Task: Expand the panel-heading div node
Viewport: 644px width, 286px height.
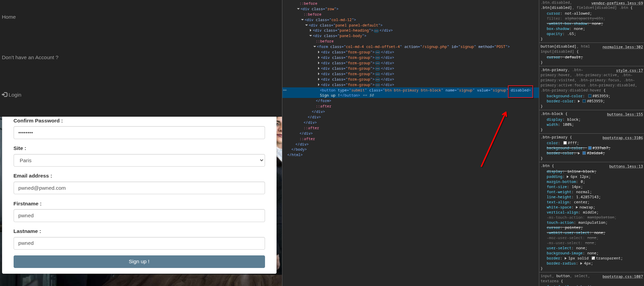Action: (x=311, y=31)
